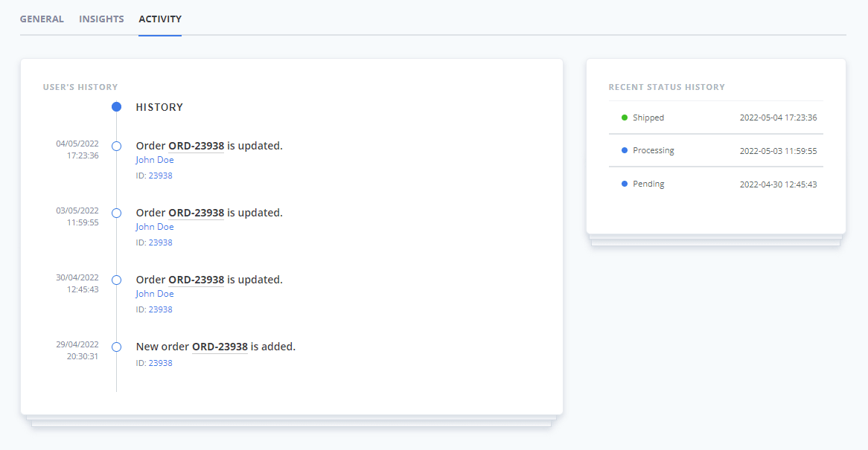Select the Pending status label
868x450 pixels.
pos(648,184)
